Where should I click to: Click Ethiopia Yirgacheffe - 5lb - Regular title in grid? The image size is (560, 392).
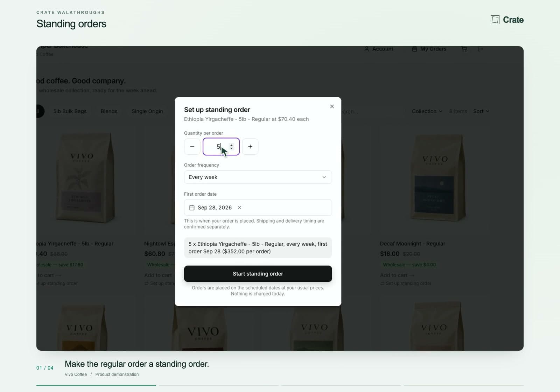pyautogui.click(x=75, y=244)
